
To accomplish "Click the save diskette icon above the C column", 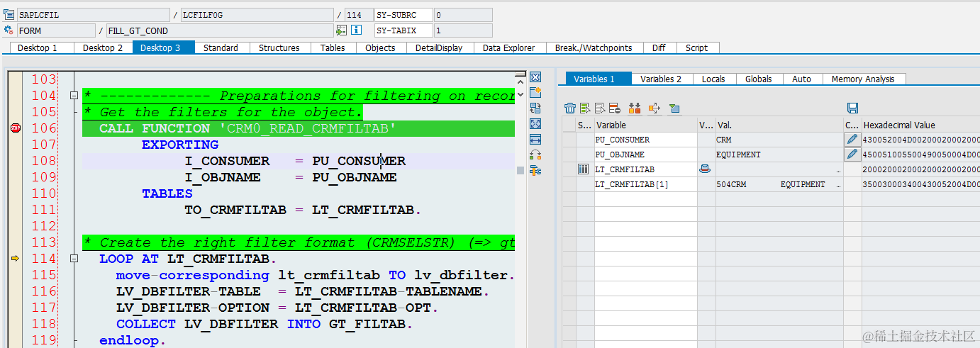I will (853, 108).
